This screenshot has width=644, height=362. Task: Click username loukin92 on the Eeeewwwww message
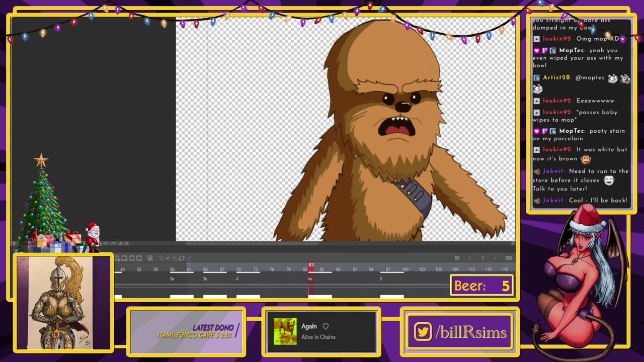coord(556,101)
